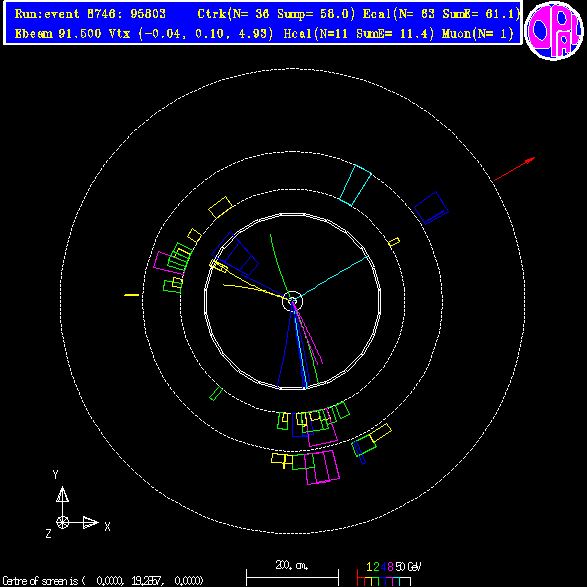Select the blue hadron calorimeter block near red arrow
The height and width of the screenshot is (587, 587).
click(x=431, y=208)
